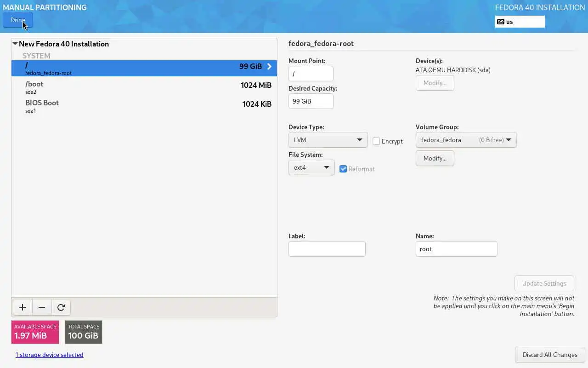Screen dimensions: 588x368
Task: Collapse the New Fedora 40 Installation tree
Action: coord(15,44)
